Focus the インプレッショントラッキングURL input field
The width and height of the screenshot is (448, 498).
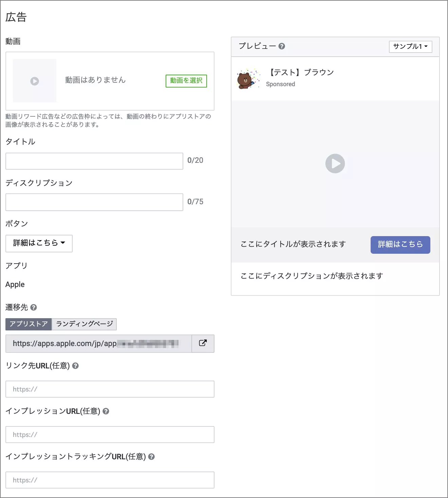(x=110, y=480)
